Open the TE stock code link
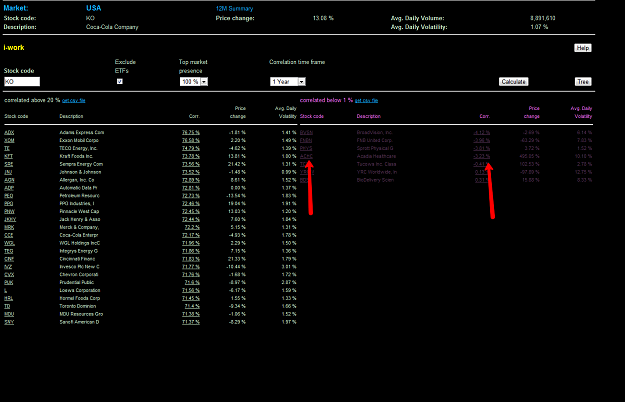 [x=7, y=148]
